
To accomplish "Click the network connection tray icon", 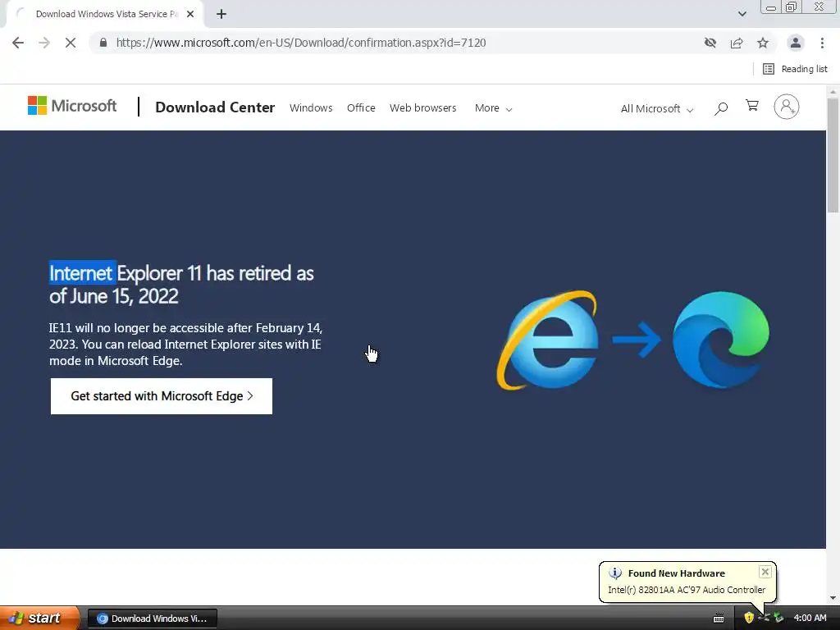I will point(764,618).
